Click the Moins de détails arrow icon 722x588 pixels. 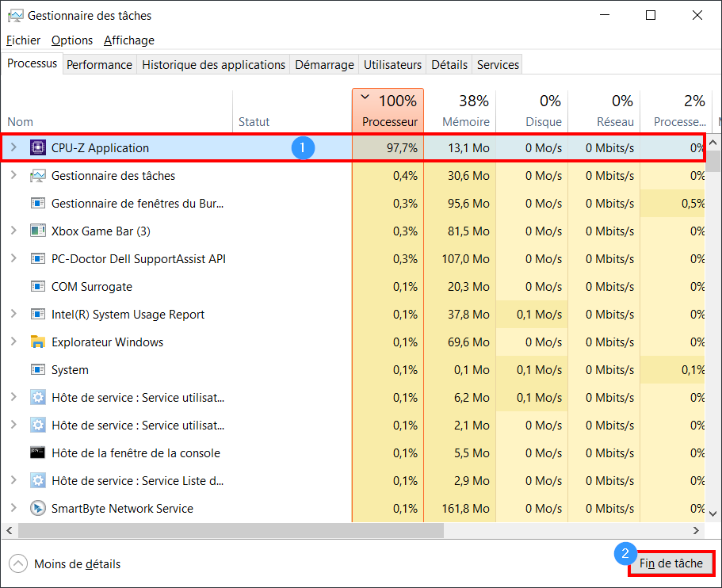pos(18,563)
